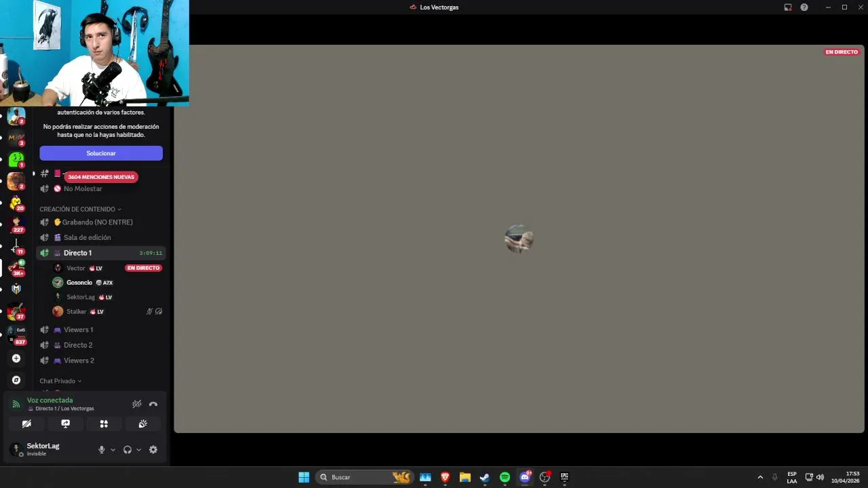
Task: Collapse the Chat Privado category
Action: click(x=60, y=381)
